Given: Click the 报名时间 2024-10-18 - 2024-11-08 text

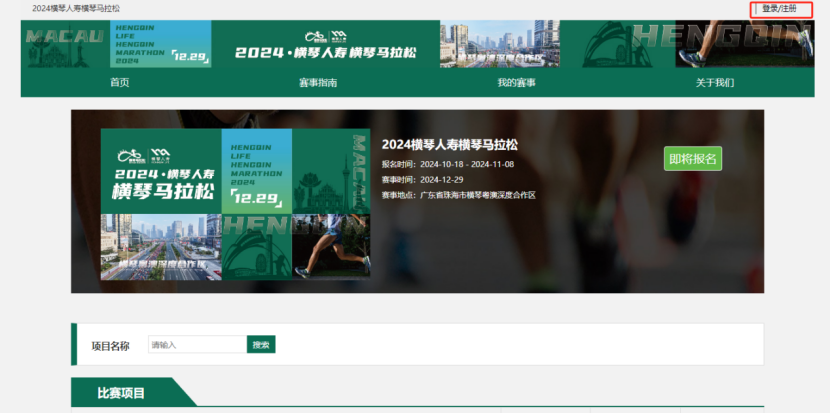Looking at the screenshot, I should (x=448, y=164).
